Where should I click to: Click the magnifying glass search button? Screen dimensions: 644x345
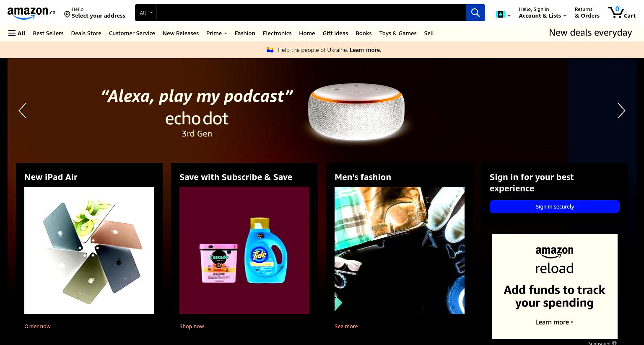click(475, 13)
